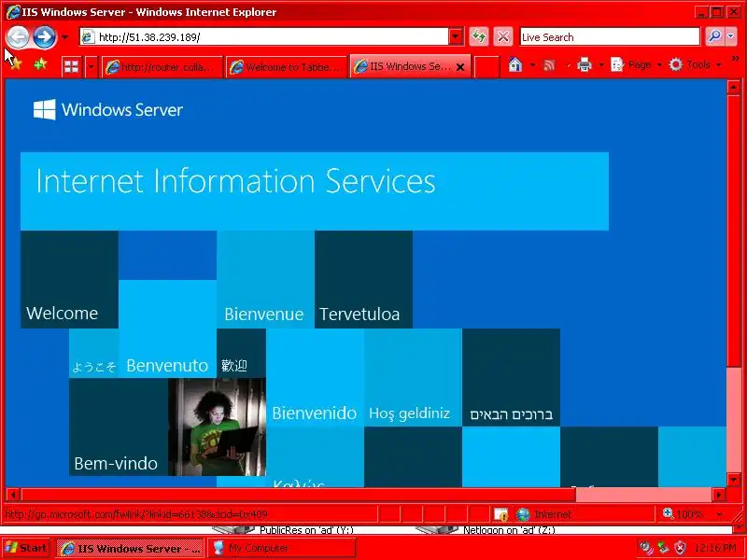Image resolution: width=747 pixels, height=560 pixels.
Task: Close the IIS Windows Server tab
Action: (460, 67)
